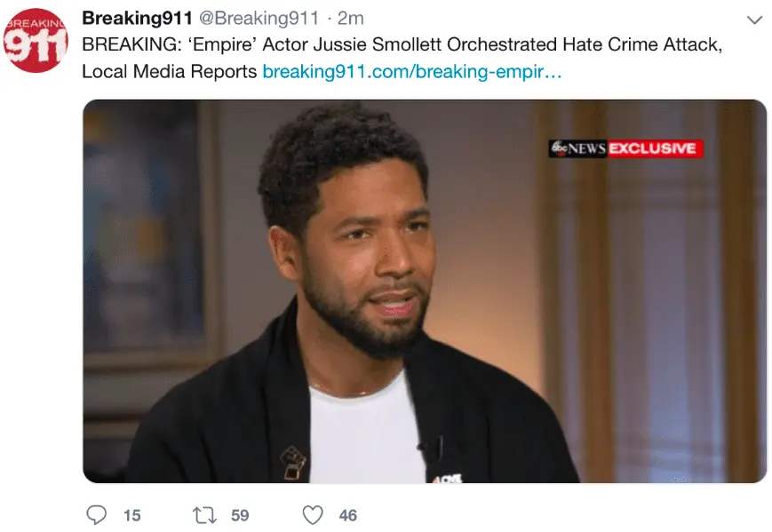
Task: Like the tweet with the heart icon
Action: (x=313, y=515)
